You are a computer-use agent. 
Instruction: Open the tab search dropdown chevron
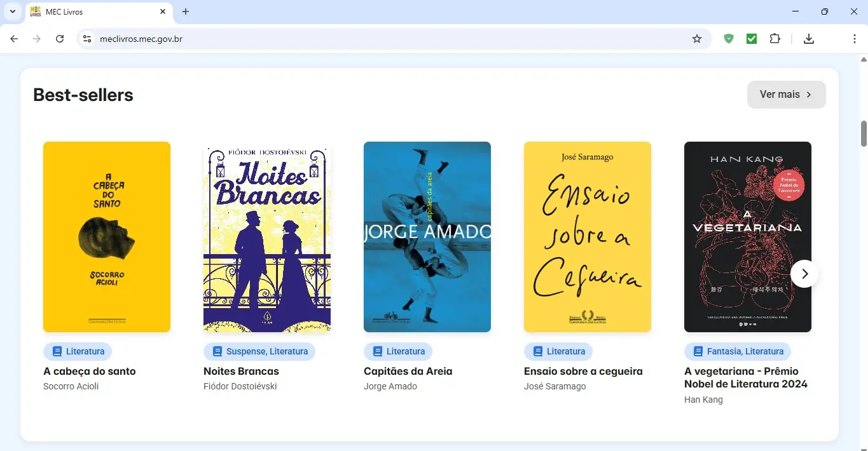coord(11,11)
